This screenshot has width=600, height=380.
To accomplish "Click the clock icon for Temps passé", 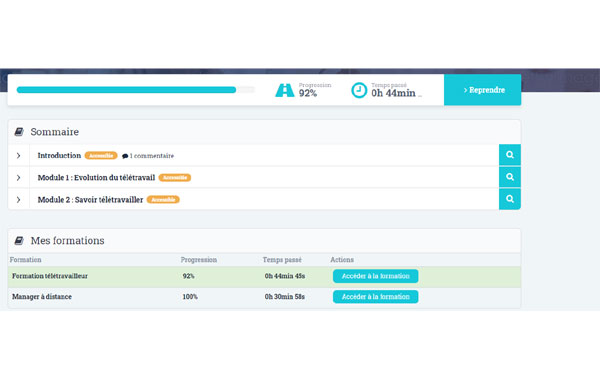I will point(359,90).
